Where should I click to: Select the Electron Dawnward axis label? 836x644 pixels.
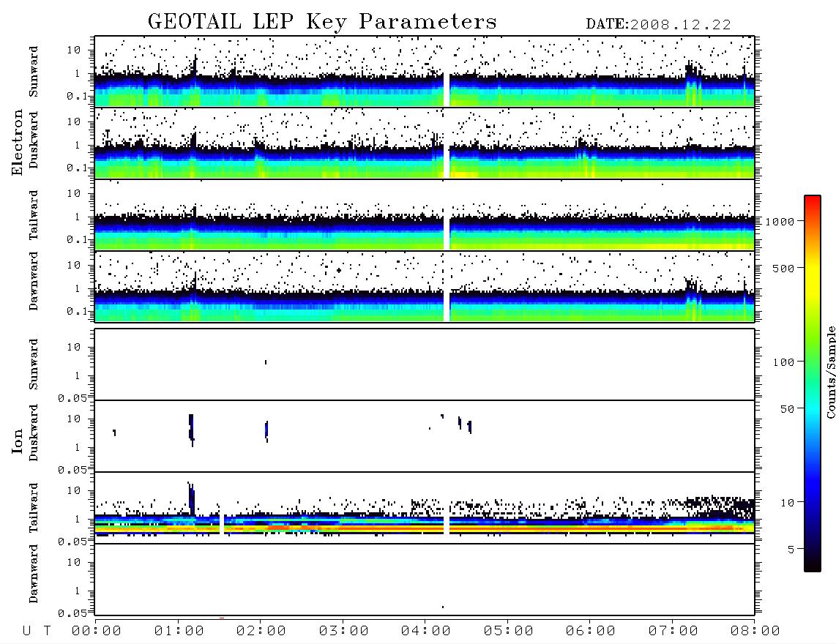click(x=34, y=281)
